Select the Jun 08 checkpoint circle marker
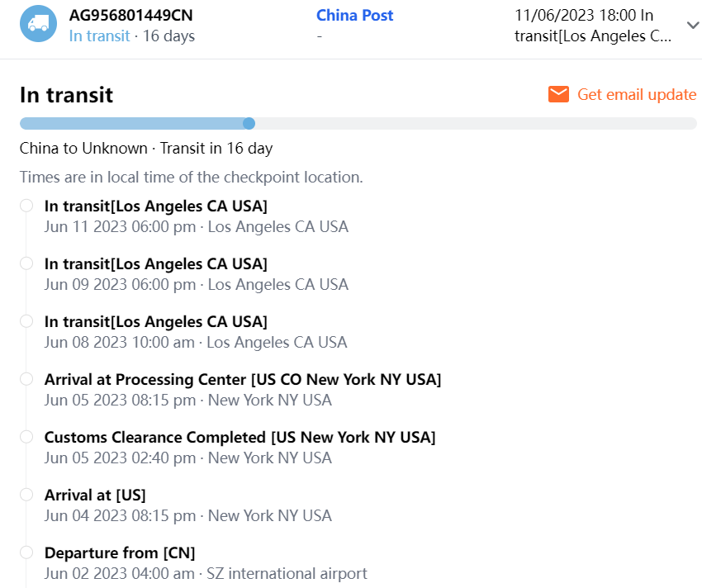The width and height of the screenshot is (702, 588). coord(26,321)
